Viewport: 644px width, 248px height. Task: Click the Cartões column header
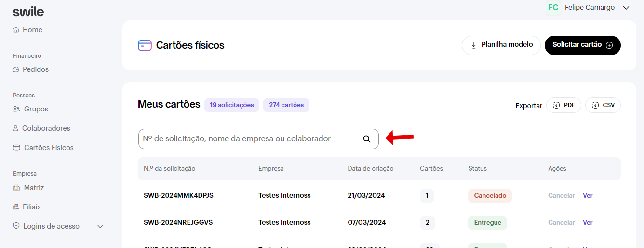[x=431, y=169]
